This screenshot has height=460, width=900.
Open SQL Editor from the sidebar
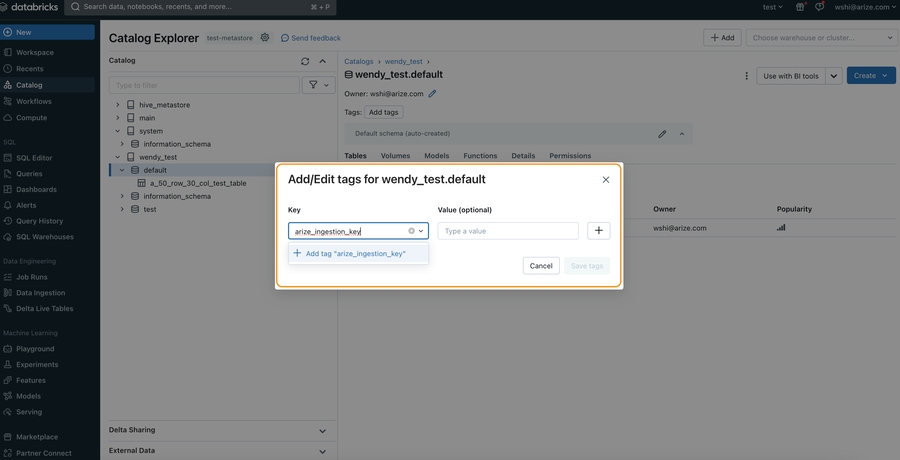34,158
